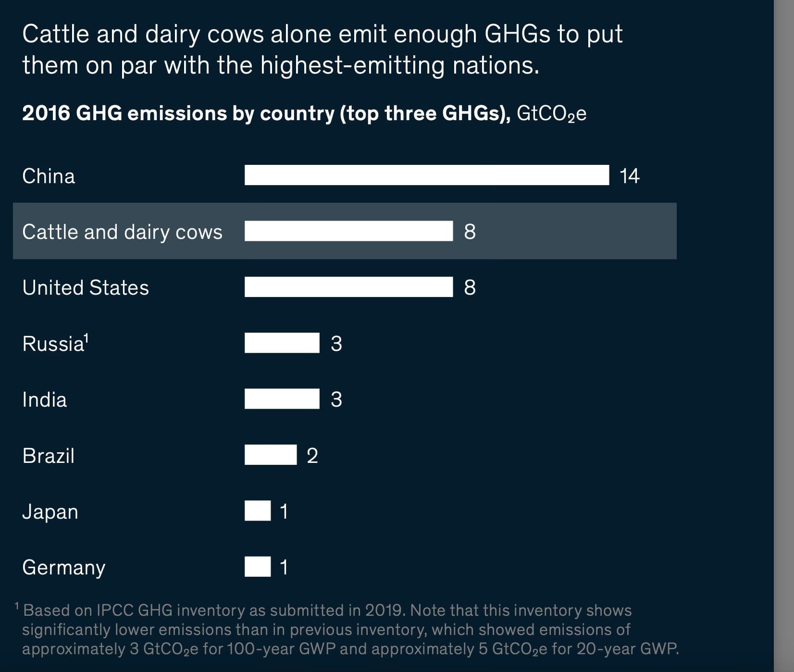Select the United States emissions bar
This screenshot has height=672, width=794.
349,287
